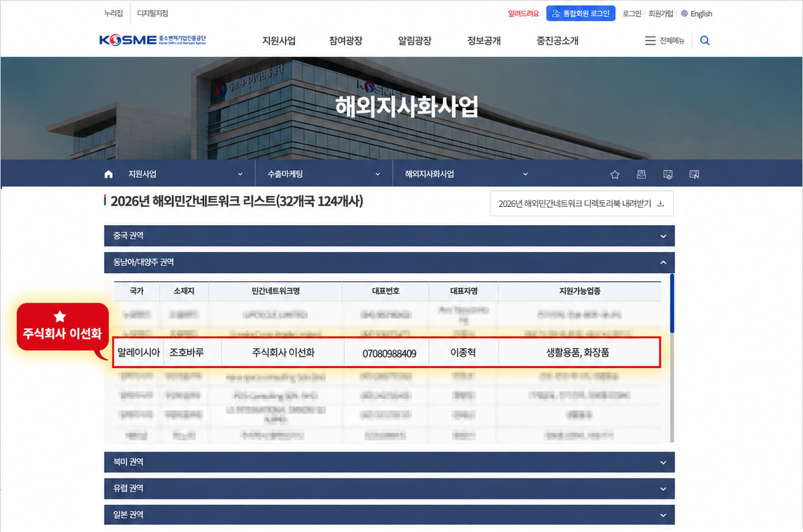Collapse the 동남아/대양주 권역 section

(x=389, y=262)
